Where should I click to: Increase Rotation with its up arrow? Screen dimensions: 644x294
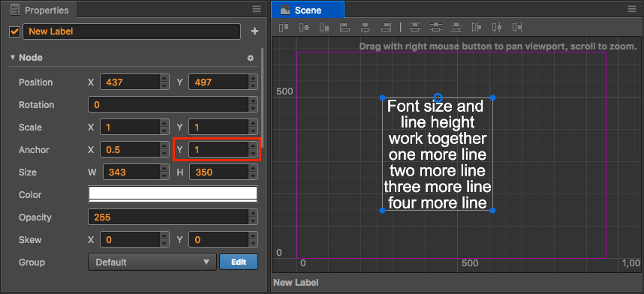(x=253, y=101)
